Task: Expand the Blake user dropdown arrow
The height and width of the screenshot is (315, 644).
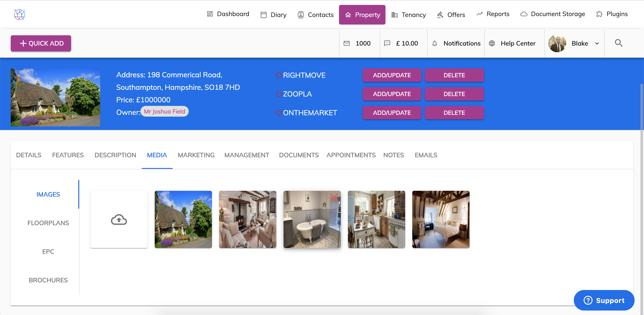Action: [x=597, y=44]
